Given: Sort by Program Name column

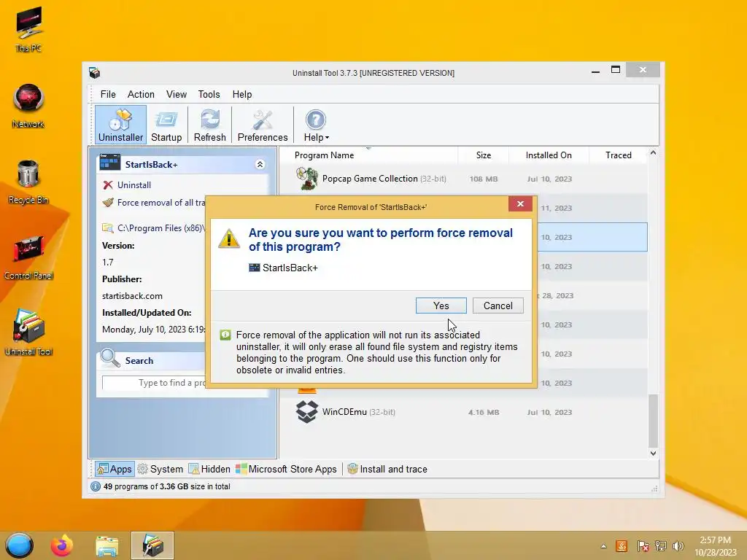Looking at the screenshot, I should click(324, 155).
